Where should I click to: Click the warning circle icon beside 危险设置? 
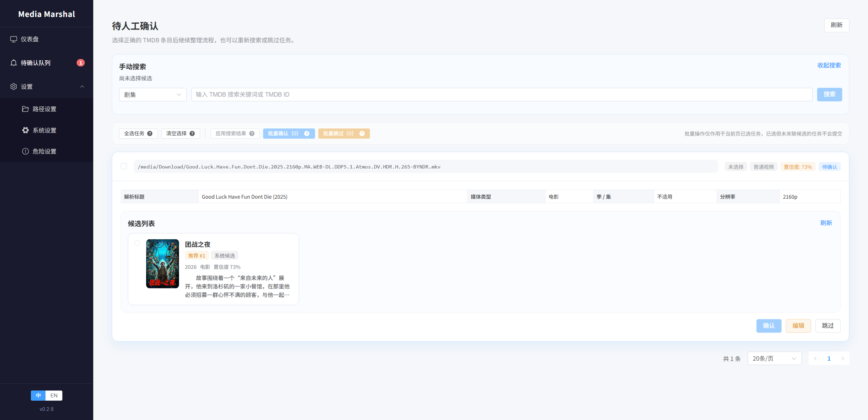[x=25, y=151]
